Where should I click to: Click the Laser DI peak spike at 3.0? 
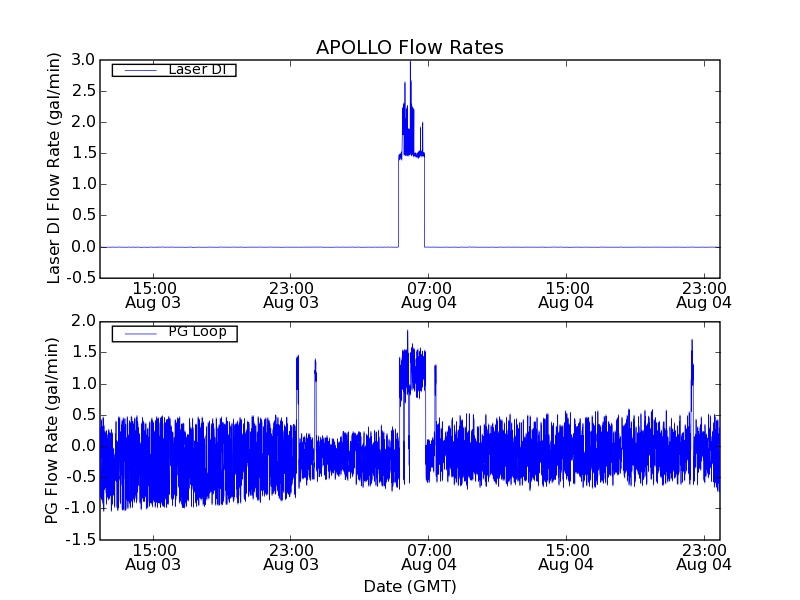(410, 71)
